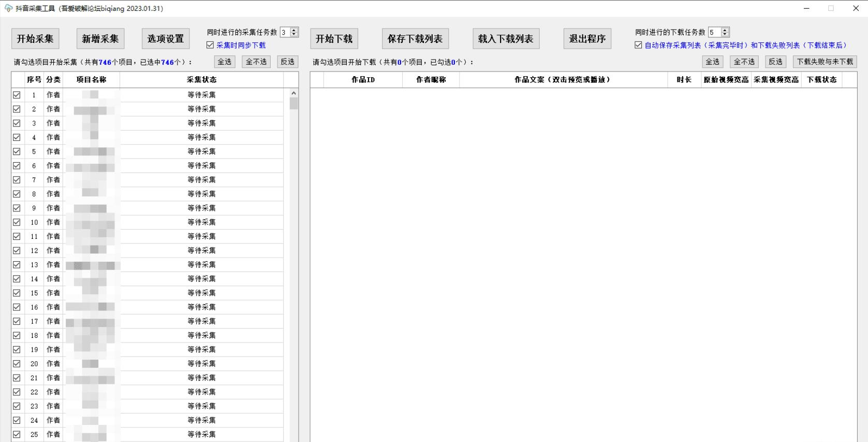Click 等待采集 status in row 24

point(202,420)
